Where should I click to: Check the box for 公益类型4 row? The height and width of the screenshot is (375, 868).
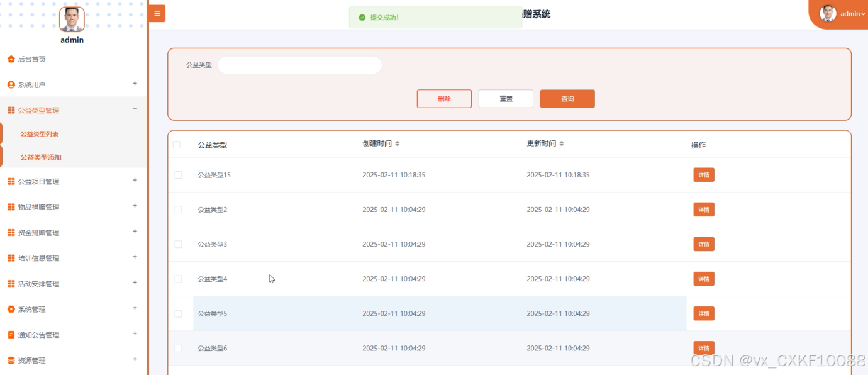coord(178,279)
